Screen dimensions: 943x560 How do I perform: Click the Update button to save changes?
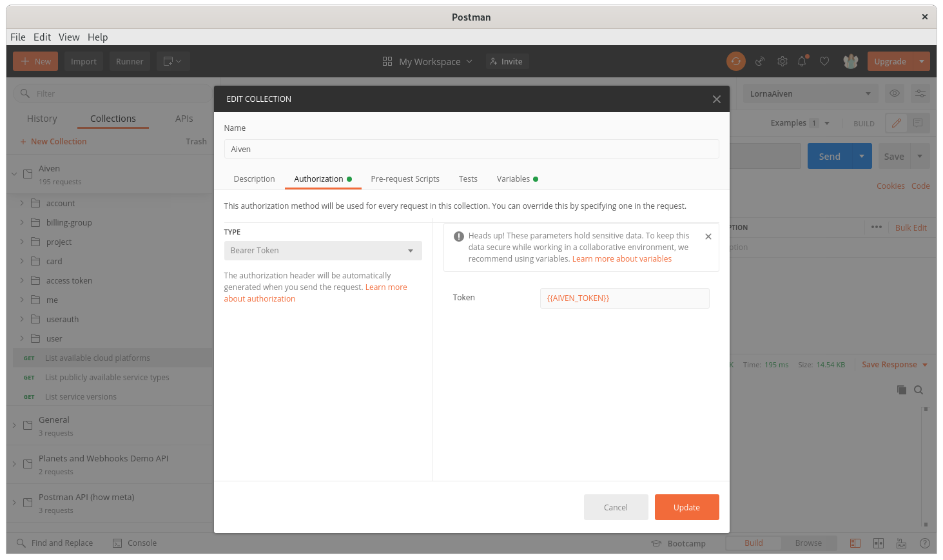[x=686, y=507]
